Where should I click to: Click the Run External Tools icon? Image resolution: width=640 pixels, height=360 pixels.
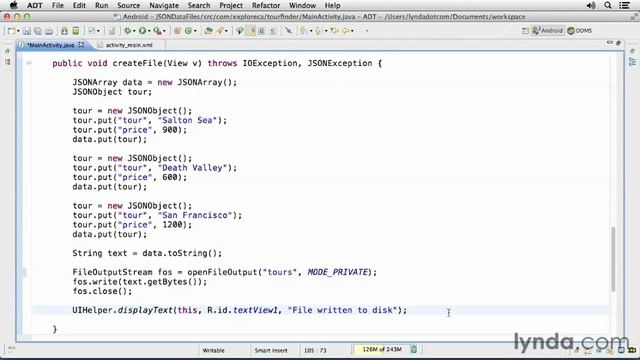click(x=158, y=31)
